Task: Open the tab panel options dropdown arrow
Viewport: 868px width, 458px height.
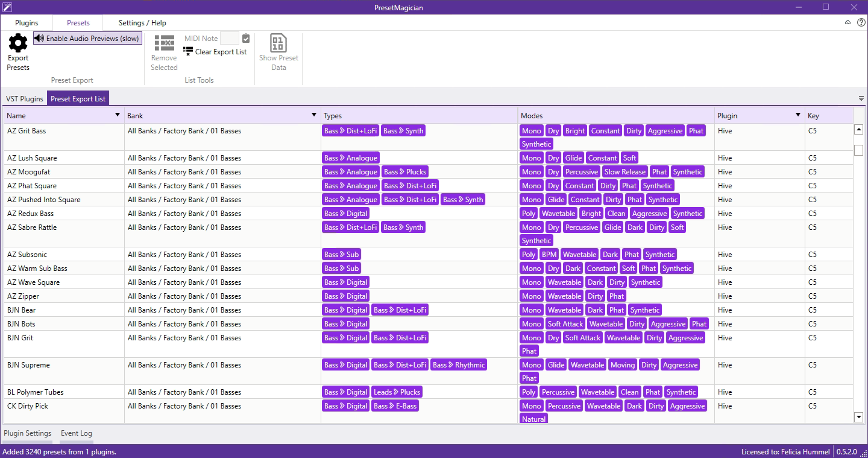Action: click(x=861, y=98)
